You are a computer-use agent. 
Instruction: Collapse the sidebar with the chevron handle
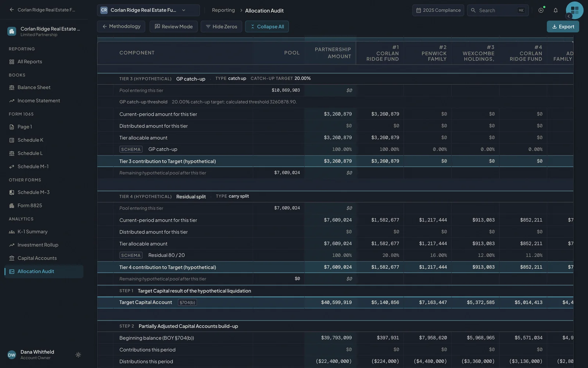(x=569, y=16)
